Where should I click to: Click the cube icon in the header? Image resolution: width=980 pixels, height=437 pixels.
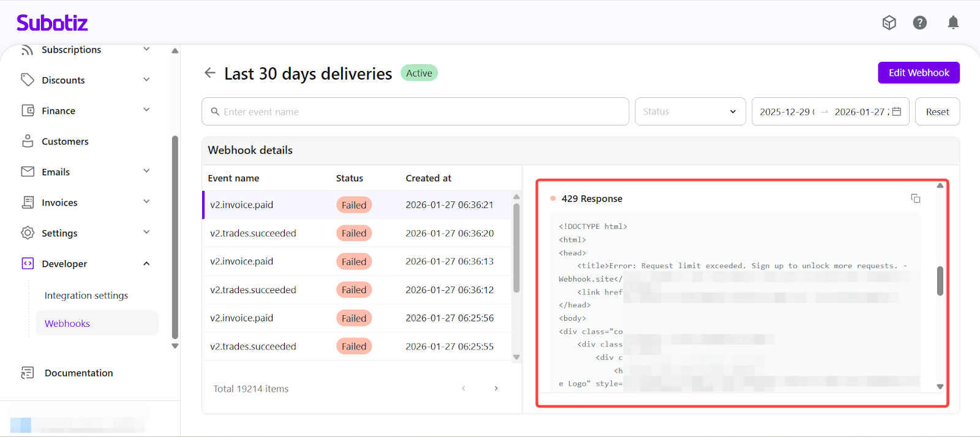(889, 23)
